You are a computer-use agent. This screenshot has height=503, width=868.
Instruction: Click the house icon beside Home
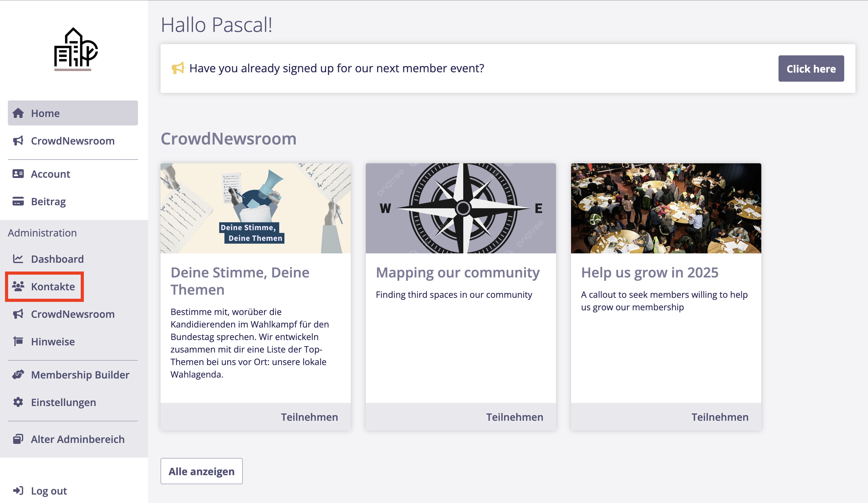18,113
